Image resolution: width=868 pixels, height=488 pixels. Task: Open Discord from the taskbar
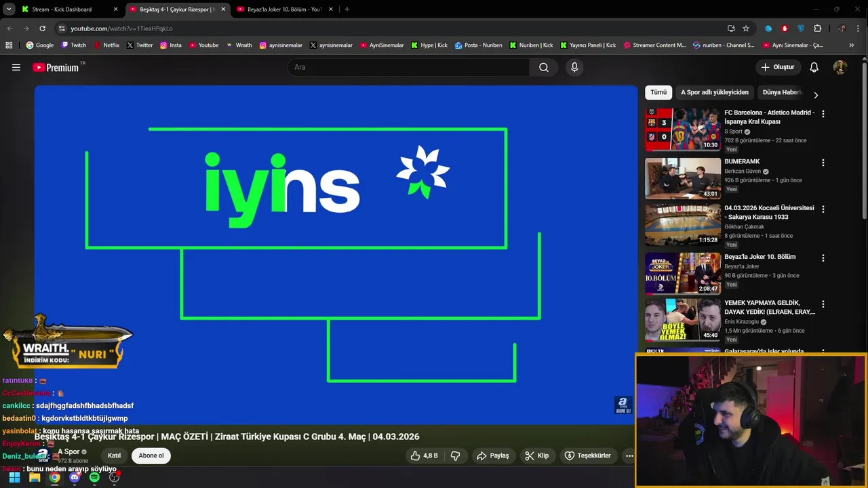[75, 477]
